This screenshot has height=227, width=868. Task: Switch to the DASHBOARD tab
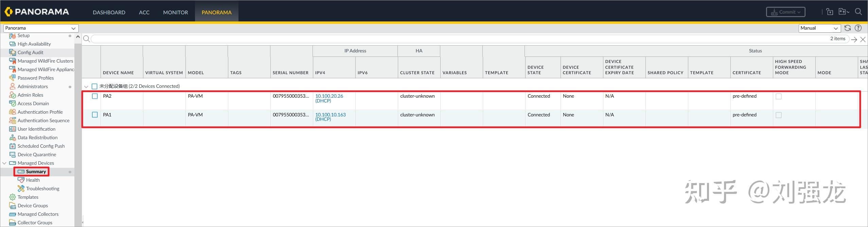(x=109, y=12)
